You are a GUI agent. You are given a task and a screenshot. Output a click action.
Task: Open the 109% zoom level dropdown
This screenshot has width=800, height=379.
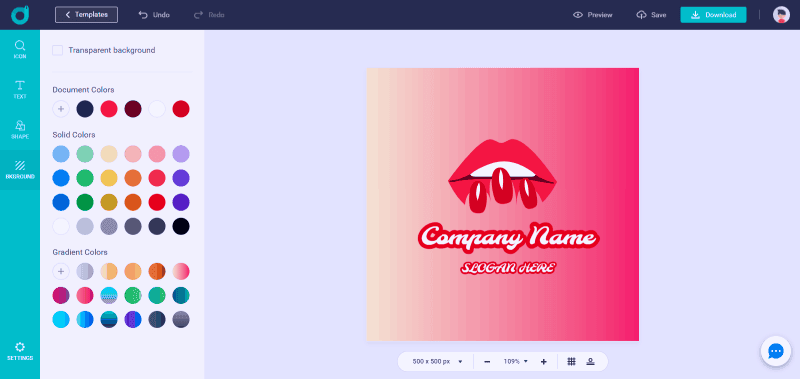pyautogui.click(x=515, y=362)
